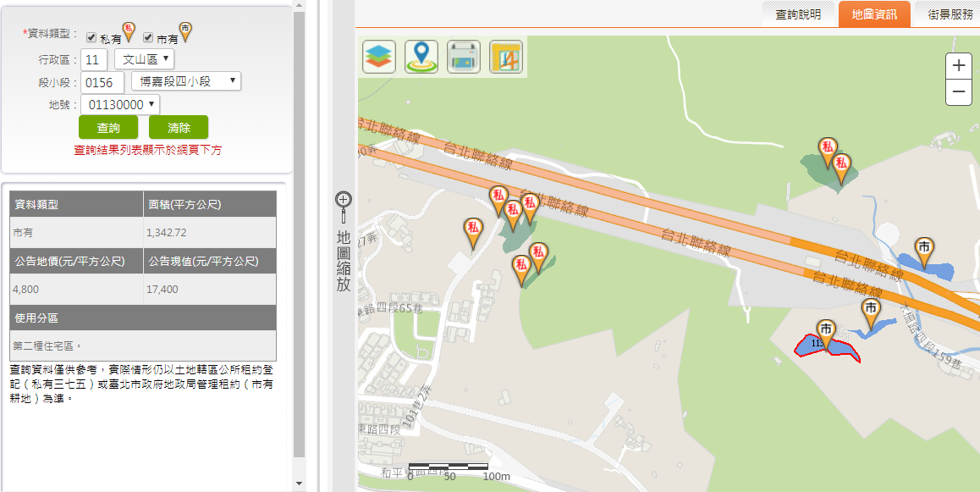This screenshot has width=980, height=492.
Task: Zoom in with the plus button
Action: pos(958,65)
